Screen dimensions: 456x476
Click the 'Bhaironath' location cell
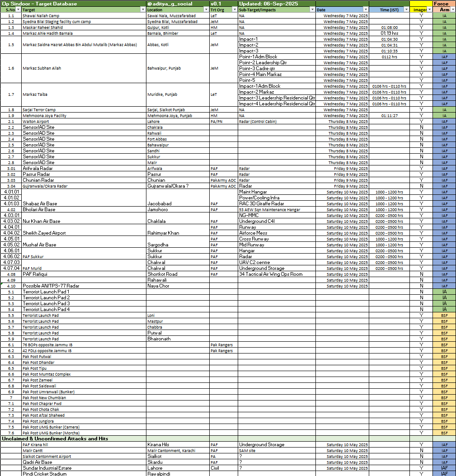pyautogui.click(x=178, y=339)
